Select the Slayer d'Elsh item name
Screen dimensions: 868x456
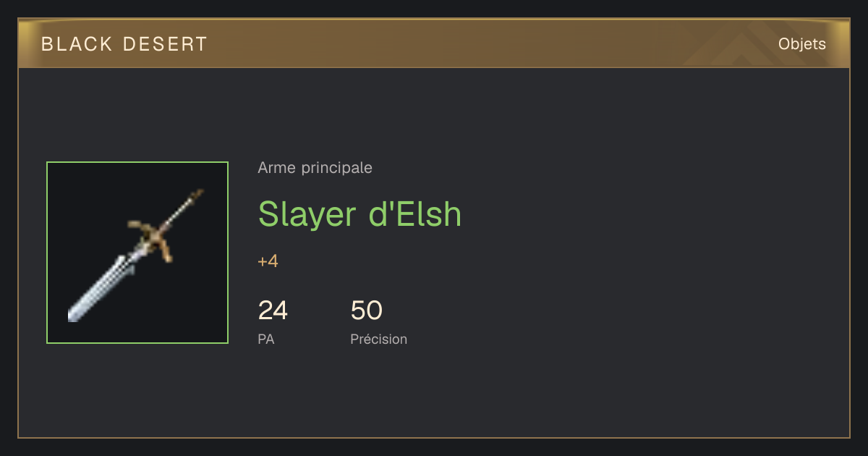359,214
